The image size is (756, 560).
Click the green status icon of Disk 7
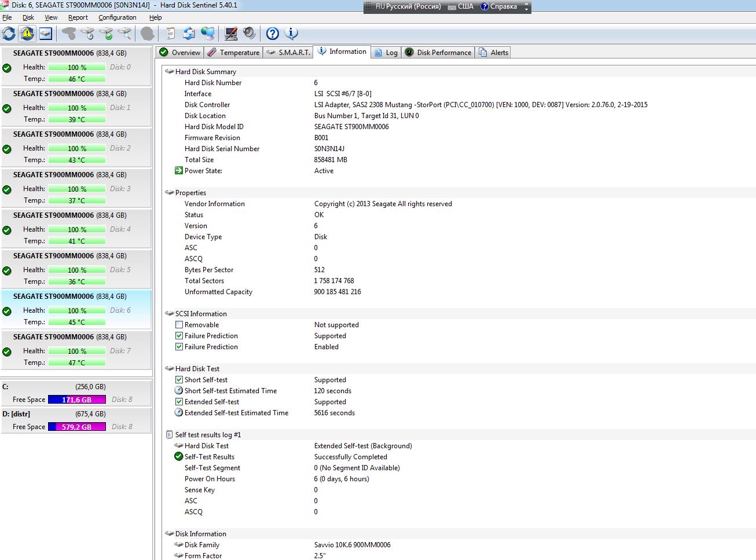(7, 352)
